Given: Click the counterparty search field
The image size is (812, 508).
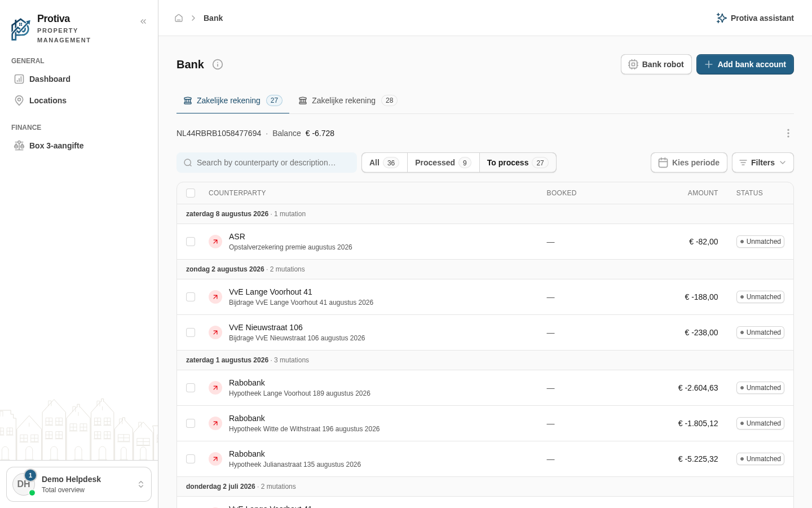Looking at the screenshot, I should click(x=267, y=163).
